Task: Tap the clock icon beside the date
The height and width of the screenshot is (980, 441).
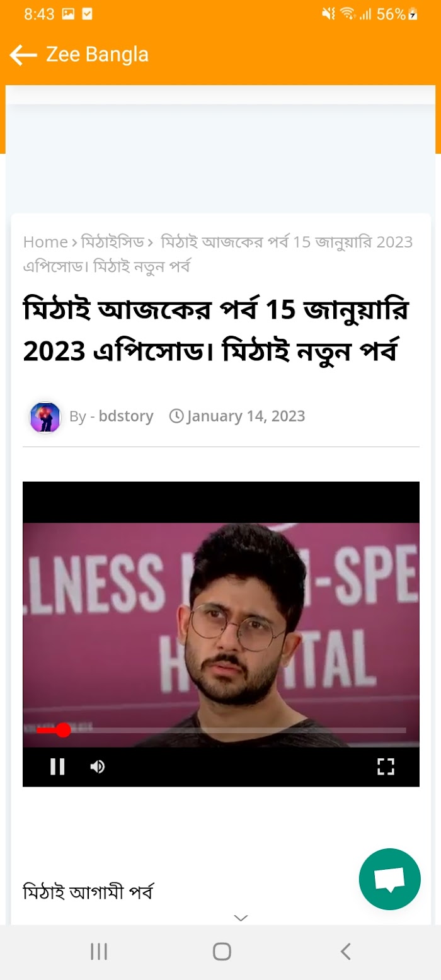Action: pos(176,416)
